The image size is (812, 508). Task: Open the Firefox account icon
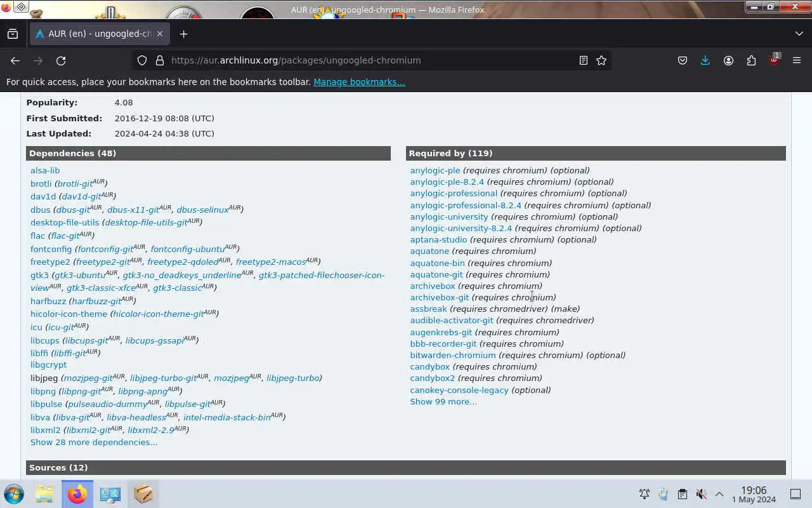pos(728,60)
